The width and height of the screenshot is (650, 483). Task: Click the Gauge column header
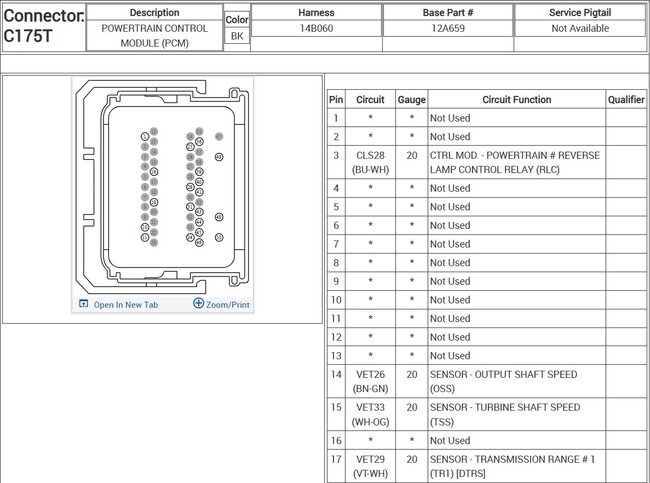point(412,100)
